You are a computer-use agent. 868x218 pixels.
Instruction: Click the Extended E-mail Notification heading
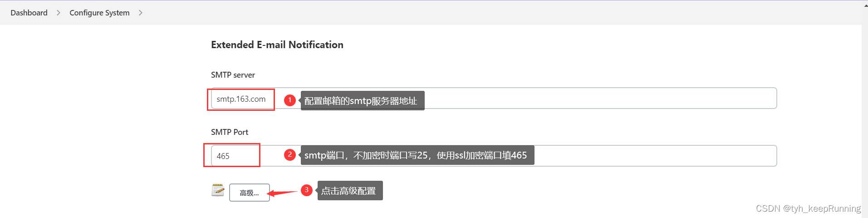(x=277, y=45)
